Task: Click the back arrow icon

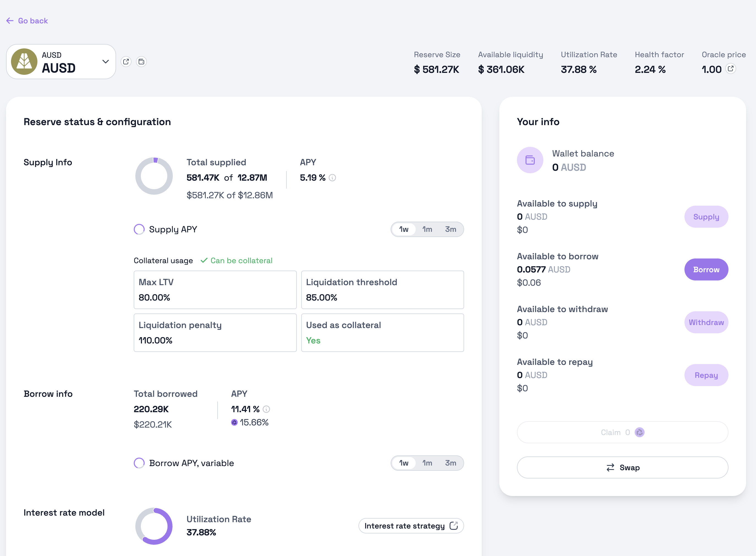Action: click(10, 21)
